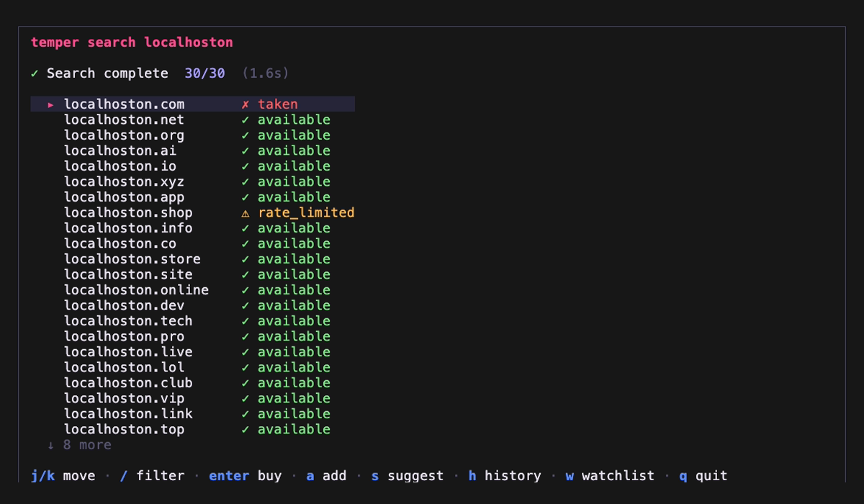This screenshot has width=864, height=504.
Task: Click the j/k move shortcut hint
Action: click(x=63, y=476)
